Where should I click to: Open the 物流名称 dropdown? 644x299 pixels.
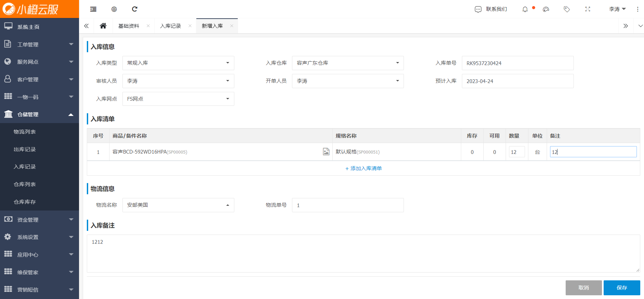[x=178, y=205]
